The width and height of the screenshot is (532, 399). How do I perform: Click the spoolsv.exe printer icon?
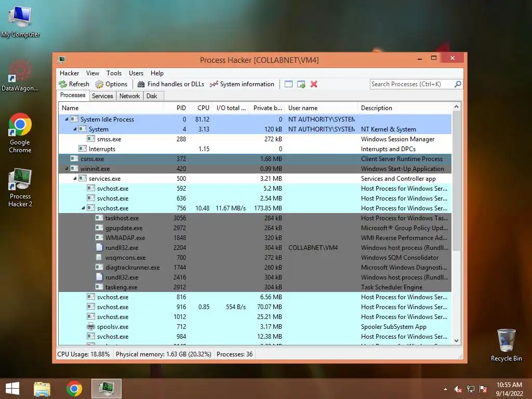click(90, 327)
